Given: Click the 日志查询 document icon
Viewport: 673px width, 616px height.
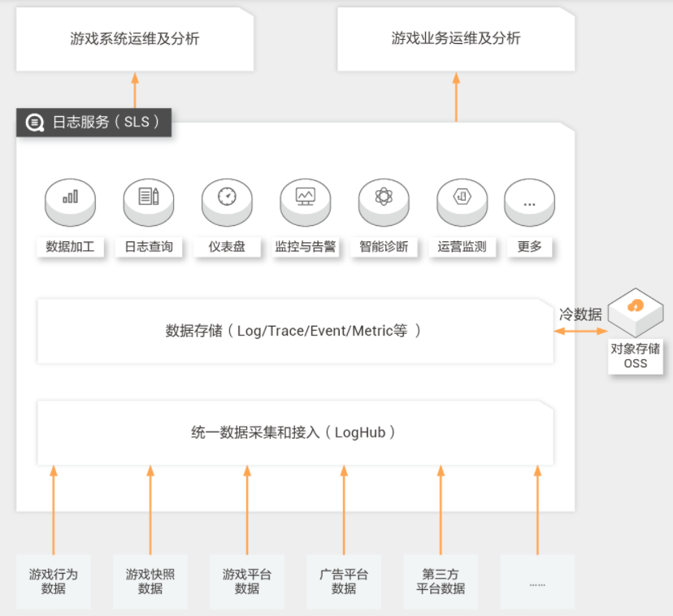Looking at the screenshot, I should pos(149,202).
